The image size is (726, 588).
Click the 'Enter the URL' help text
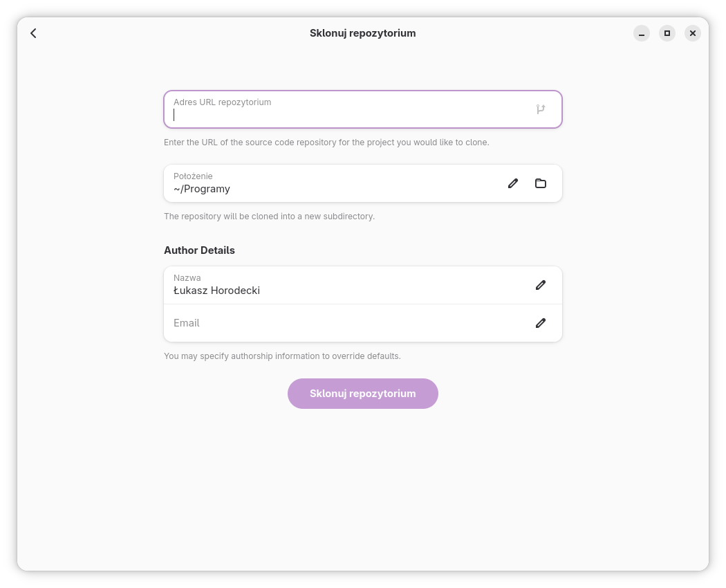(326, 143)
